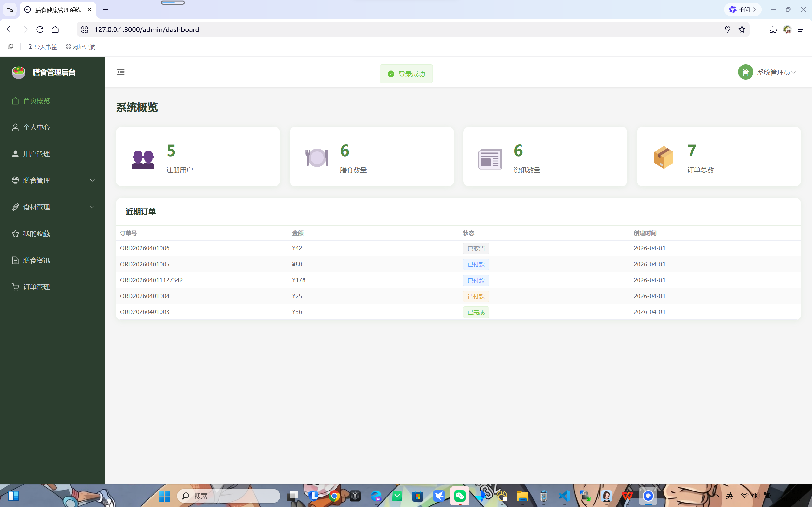Open browser extensions puzzle icon
This screenshot has height=507, width=812.
773,29
